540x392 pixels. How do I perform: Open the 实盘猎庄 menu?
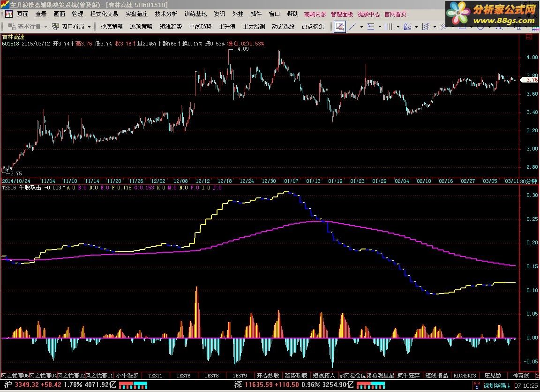click(136, 14)
